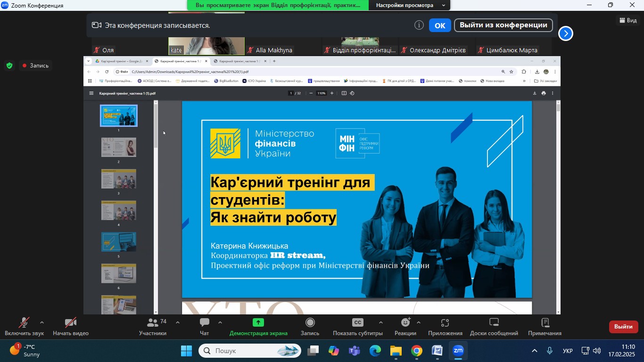Click PDF download icon in shared screen
This screenshot has height=362, width=644.
click(x=535, y=93)
